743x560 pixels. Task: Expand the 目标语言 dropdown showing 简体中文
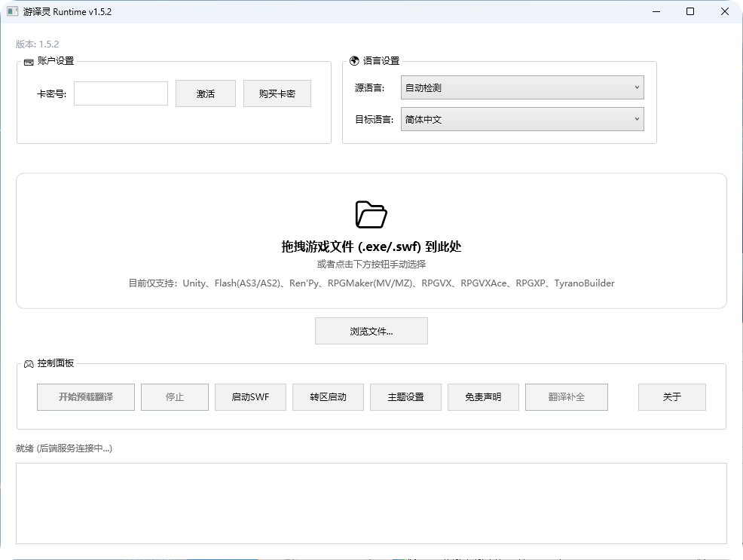(x=522, y=118)
